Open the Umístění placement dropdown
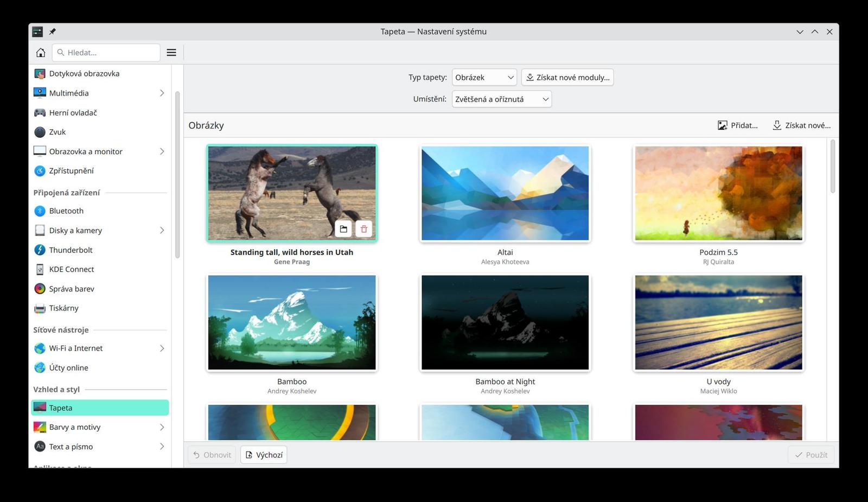 [501, 99]
